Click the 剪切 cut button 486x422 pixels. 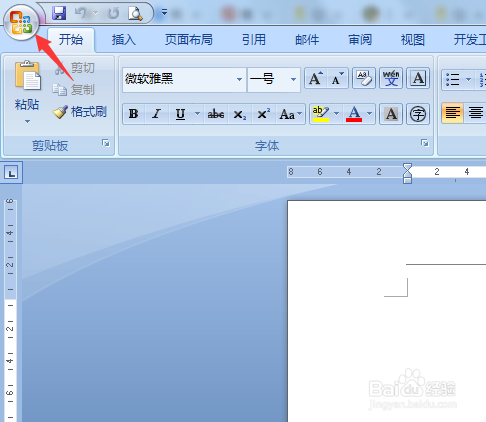pyautogui.click(x=75, y=68)
